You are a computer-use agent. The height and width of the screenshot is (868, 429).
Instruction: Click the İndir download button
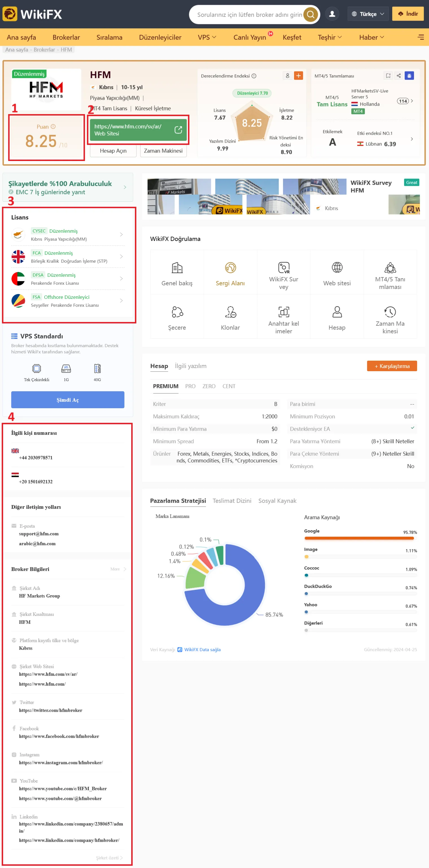408,14
